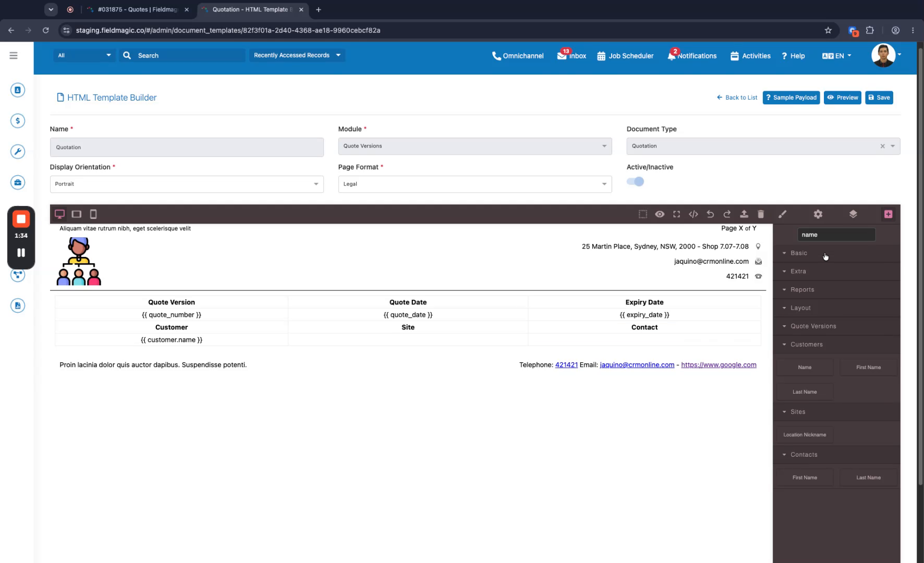Image resolution: width=924 pixels, height=563 pixels.
Task: Open the Document Type dropdown arrow
Action: (x=893, y=146)
